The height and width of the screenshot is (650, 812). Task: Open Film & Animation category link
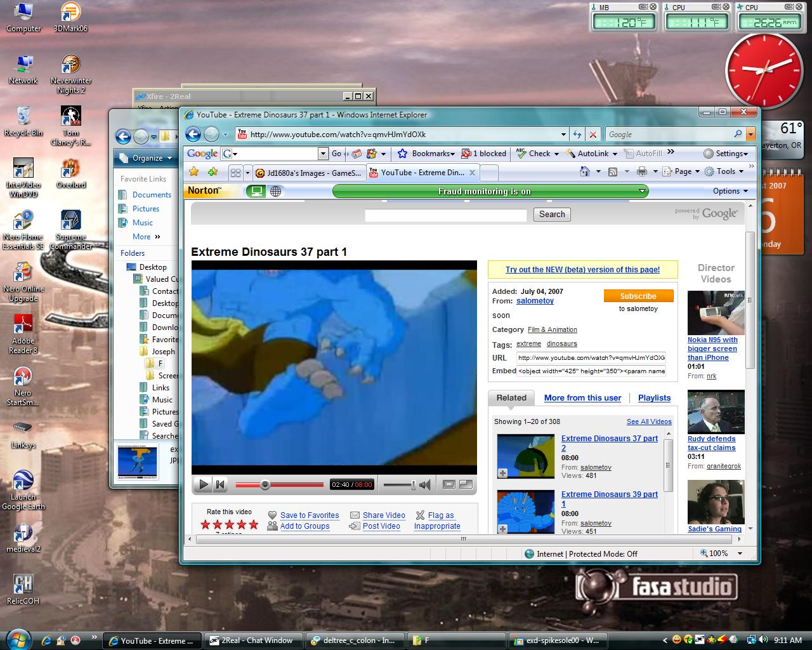pyautogui.click(x=553, y=329)
